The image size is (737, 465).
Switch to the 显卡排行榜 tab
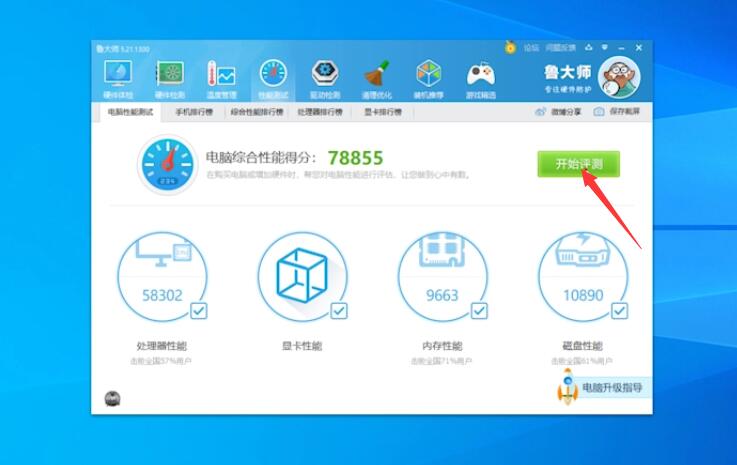click(383, 112)
